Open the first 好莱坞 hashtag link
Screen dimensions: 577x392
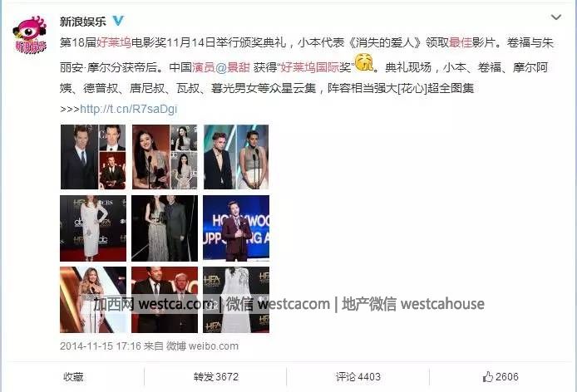[114, 42]
